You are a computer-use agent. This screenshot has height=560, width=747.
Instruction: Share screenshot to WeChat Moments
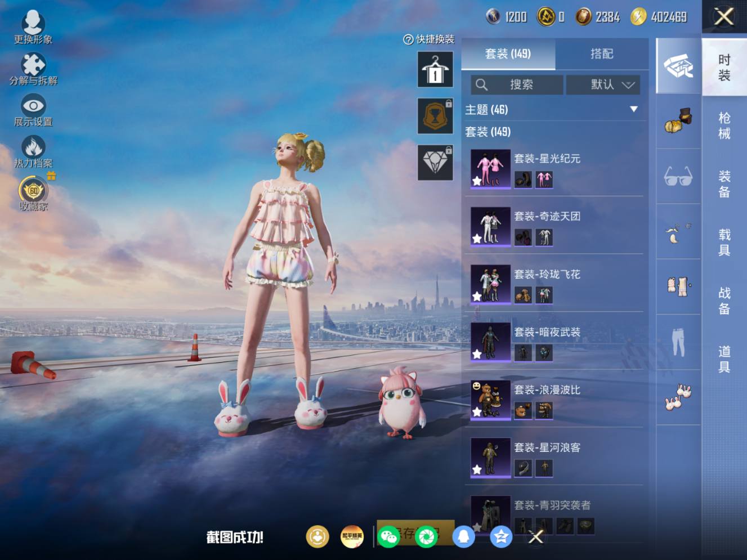(426, 537)
